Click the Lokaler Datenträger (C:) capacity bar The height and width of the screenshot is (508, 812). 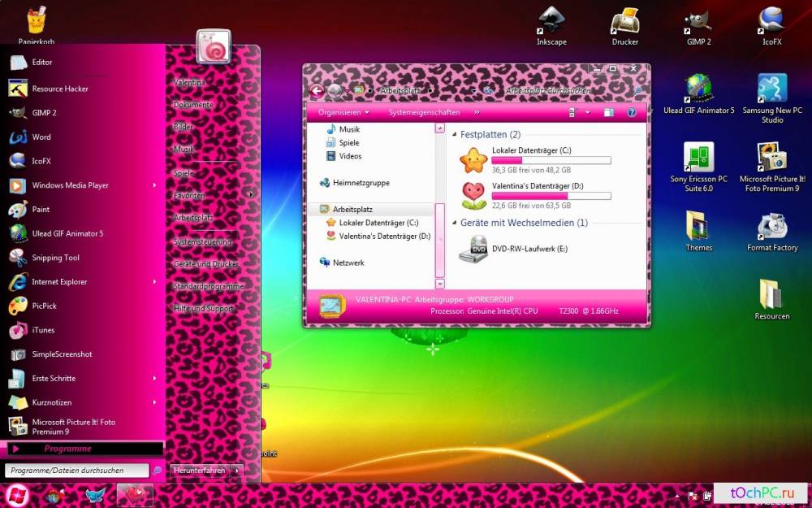[551, 160]
